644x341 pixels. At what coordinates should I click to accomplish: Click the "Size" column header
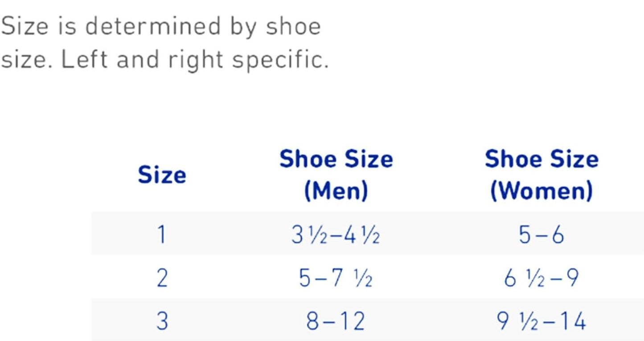click(x=162, y=175)
